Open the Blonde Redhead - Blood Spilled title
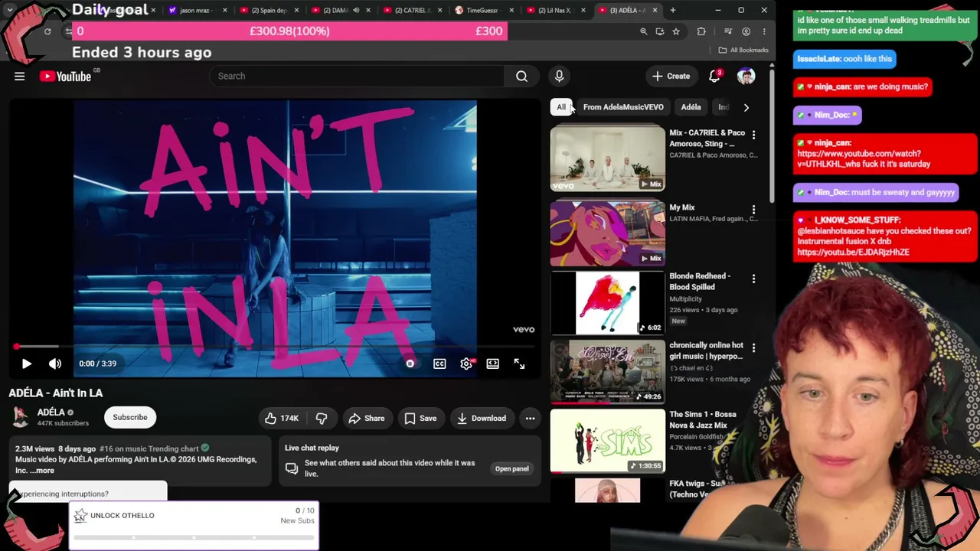 700,282
